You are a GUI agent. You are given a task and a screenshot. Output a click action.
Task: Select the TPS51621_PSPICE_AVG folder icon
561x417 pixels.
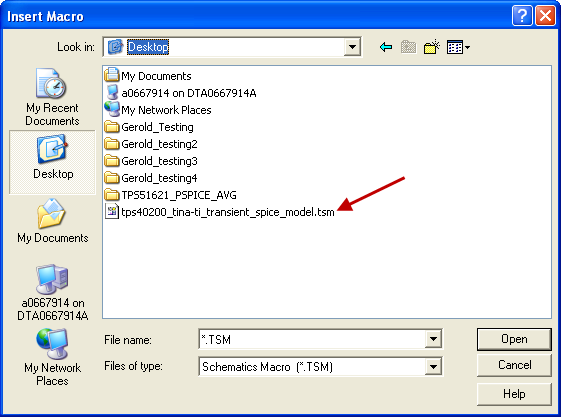point(112,195)
